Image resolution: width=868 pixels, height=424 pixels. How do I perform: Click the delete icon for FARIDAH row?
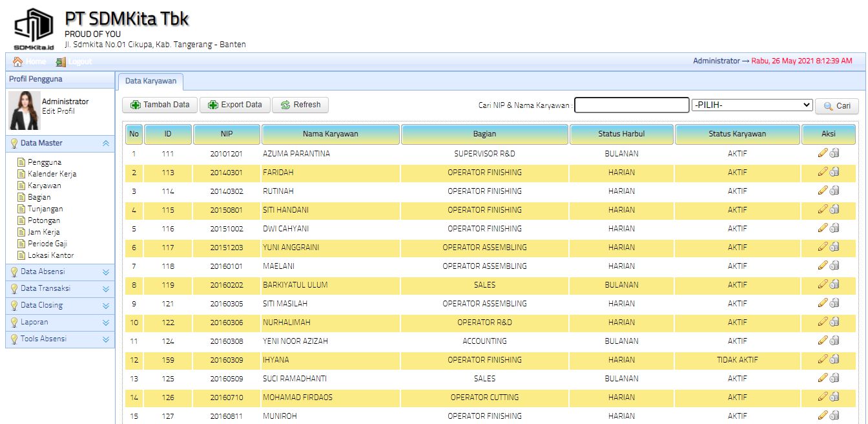click(834, 172)
